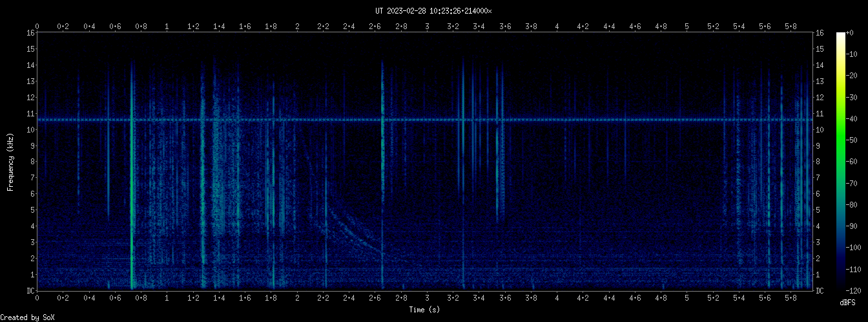Viewport: 868px width, 322px height.
Task: Click the 5.8 tick on the top time axis
Action: coord(791,26)
